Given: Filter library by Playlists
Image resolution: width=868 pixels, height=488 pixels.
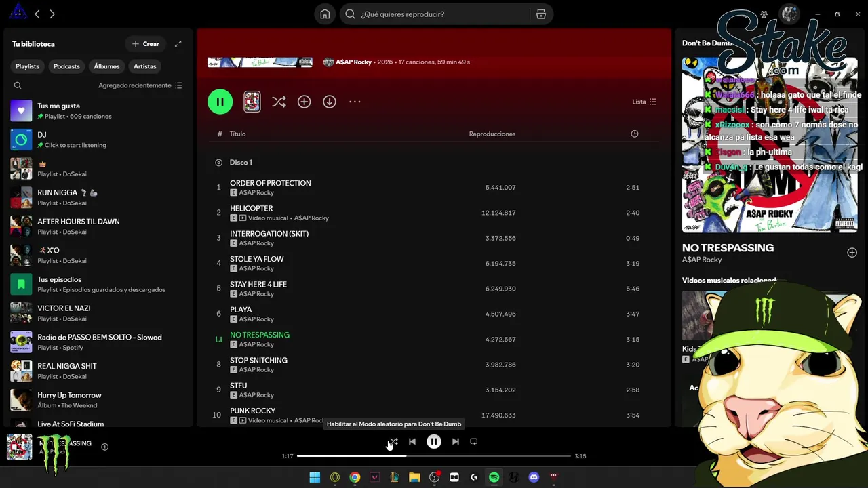Looking at the screenshot, I should pos(28,66).
